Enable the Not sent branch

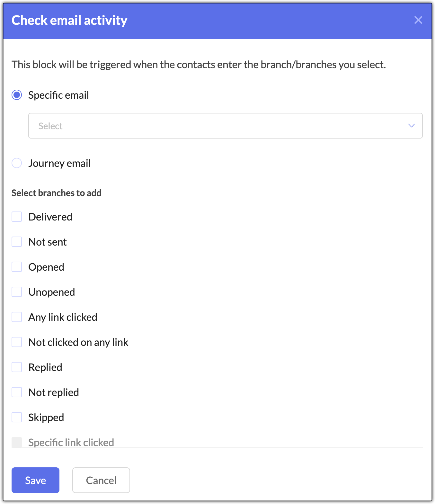pos(17,242)
